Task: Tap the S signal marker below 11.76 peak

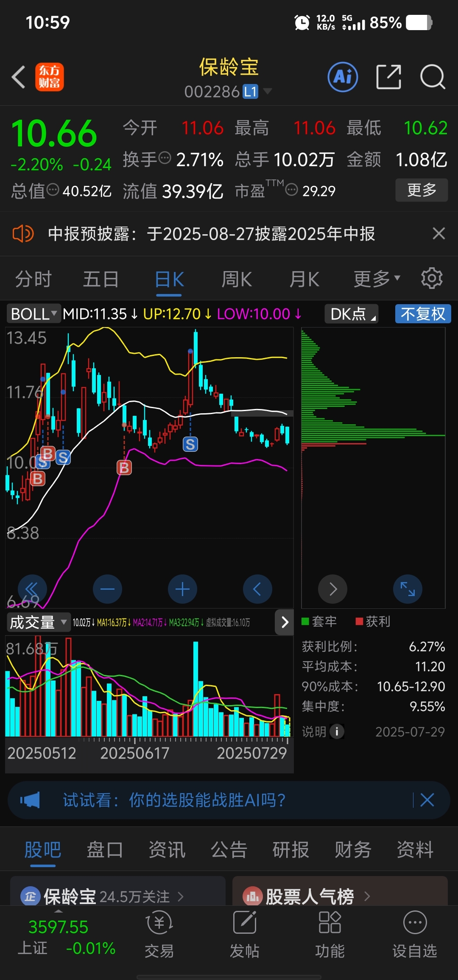Action: pyautogui.click(x=190, y=444)
